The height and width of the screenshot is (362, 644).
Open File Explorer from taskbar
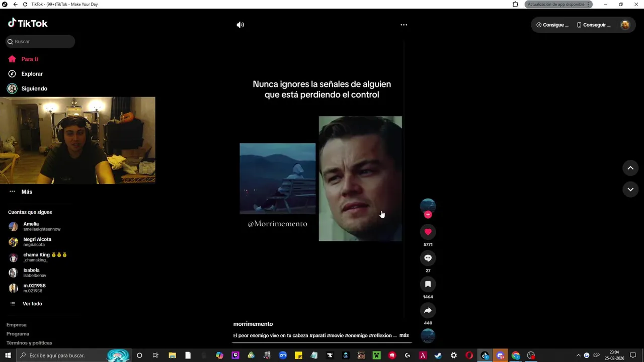pyautogui.click(x=172, y=355)
